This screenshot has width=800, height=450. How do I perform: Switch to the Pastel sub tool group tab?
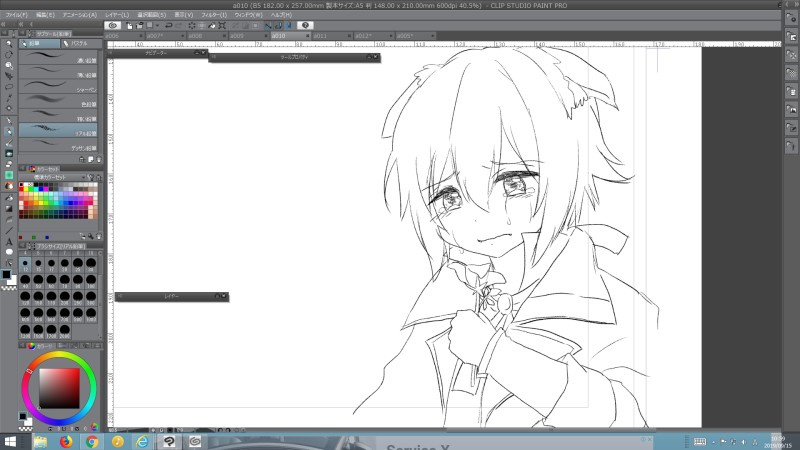click(80, 43)
